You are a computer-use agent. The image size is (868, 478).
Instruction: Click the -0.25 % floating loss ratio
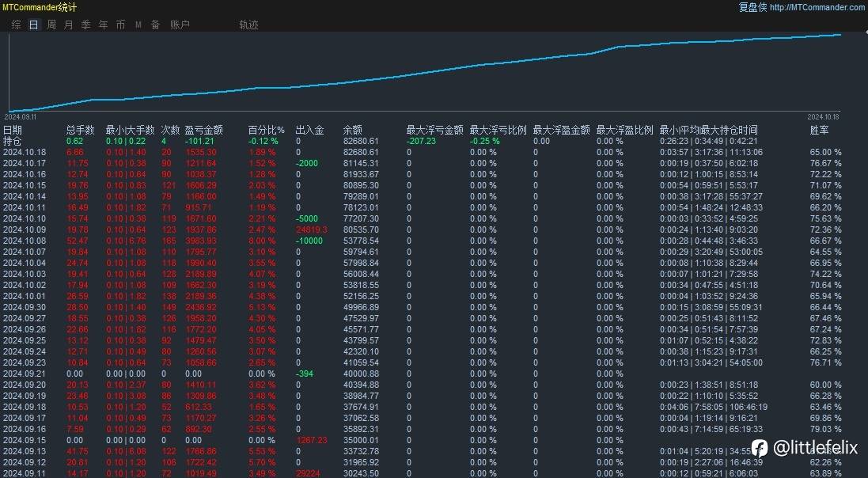484,141
